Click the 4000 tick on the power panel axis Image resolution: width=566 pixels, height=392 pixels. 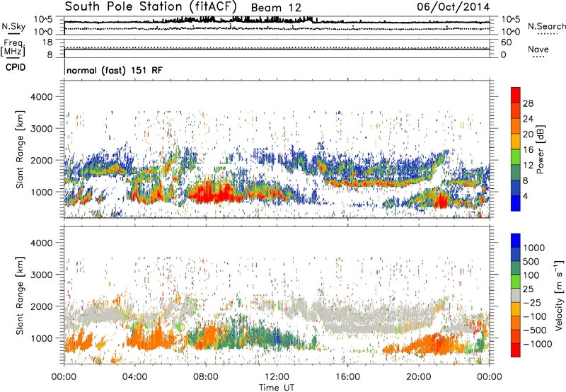tap(42, 97)
